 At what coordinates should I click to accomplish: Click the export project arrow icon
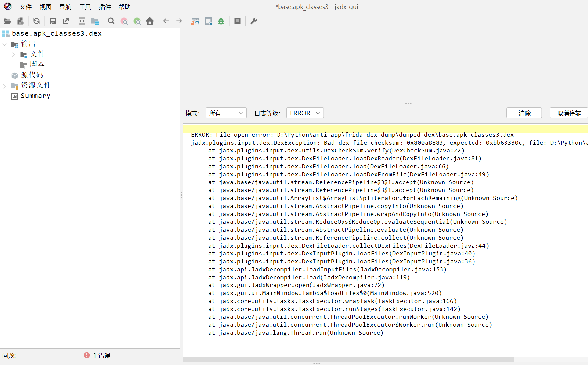click(x=66, y=21)
